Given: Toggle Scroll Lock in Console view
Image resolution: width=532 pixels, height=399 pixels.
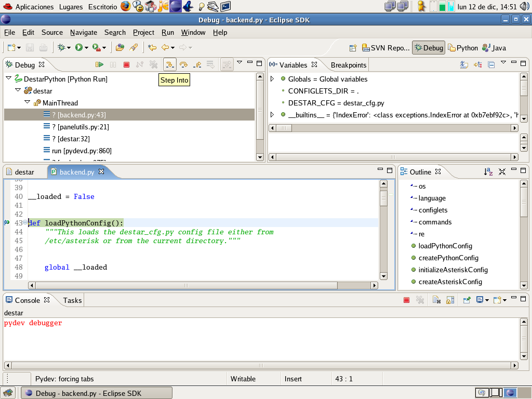Looking at the screenshot, I should pyautogui.click(x=450, y=300).
